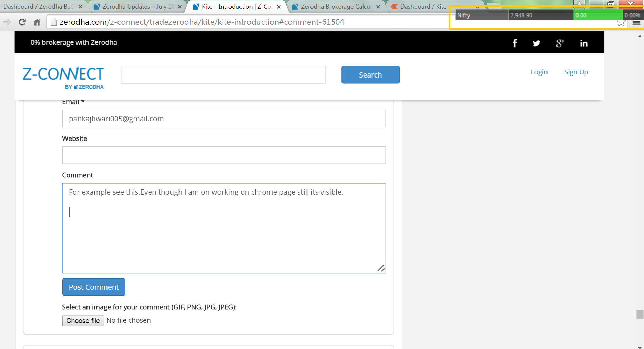Click Choose file to attach an image
The width and height of the screenshot is (644, 349).
[x=83, y=321]
